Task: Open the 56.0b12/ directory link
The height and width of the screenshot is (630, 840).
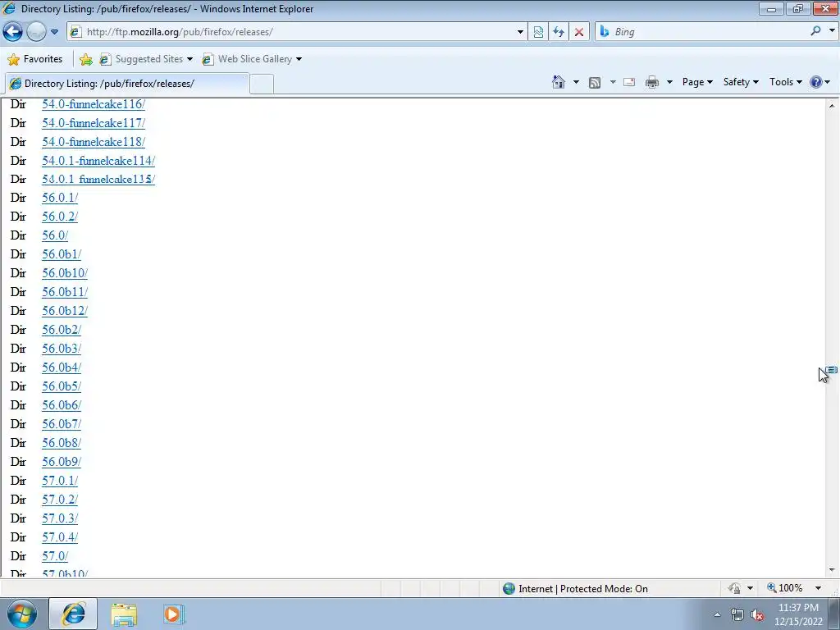Action: pos(65,311)
